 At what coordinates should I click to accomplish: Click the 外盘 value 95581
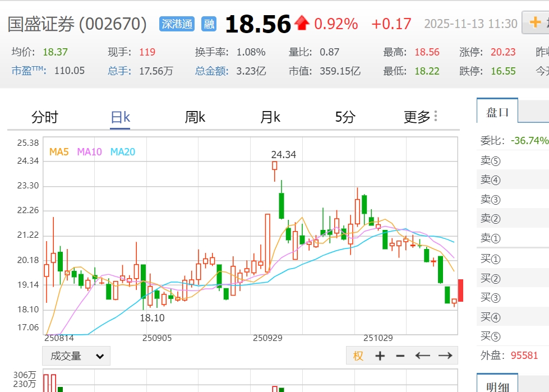[524, 355]
